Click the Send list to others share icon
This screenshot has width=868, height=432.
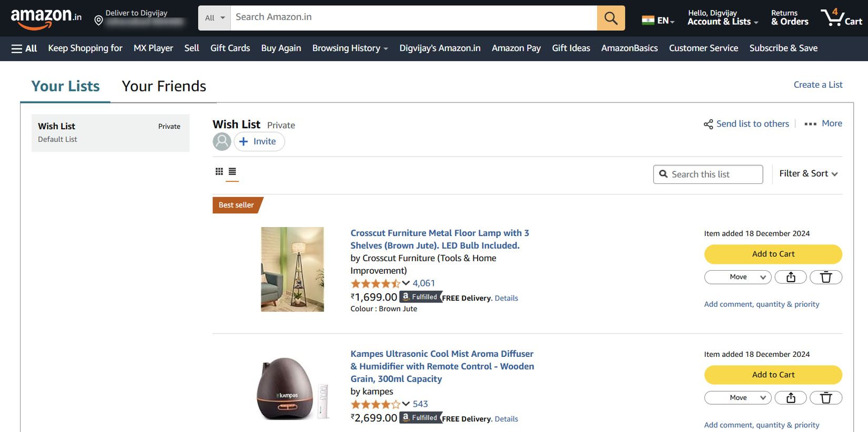point(709,124)
